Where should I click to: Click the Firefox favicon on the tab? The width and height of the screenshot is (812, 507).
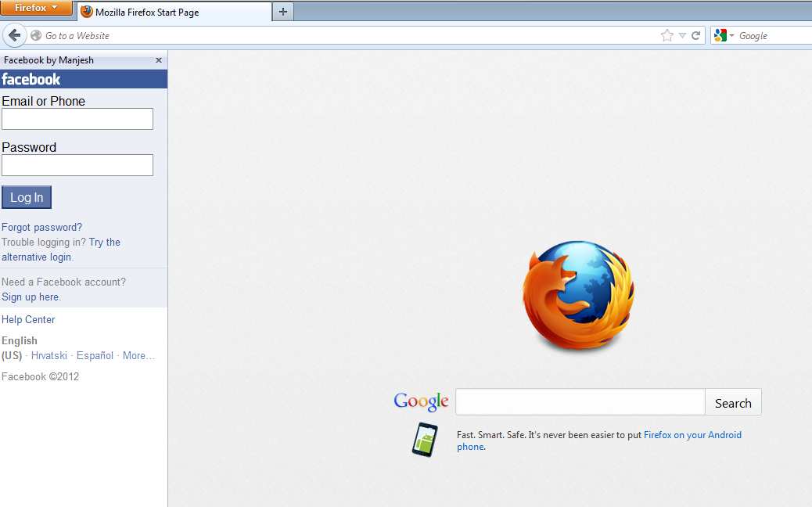(87, 12)
